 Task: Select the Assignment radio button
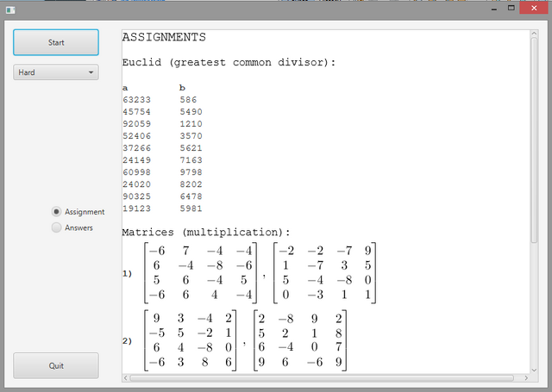tap(56, 212)
